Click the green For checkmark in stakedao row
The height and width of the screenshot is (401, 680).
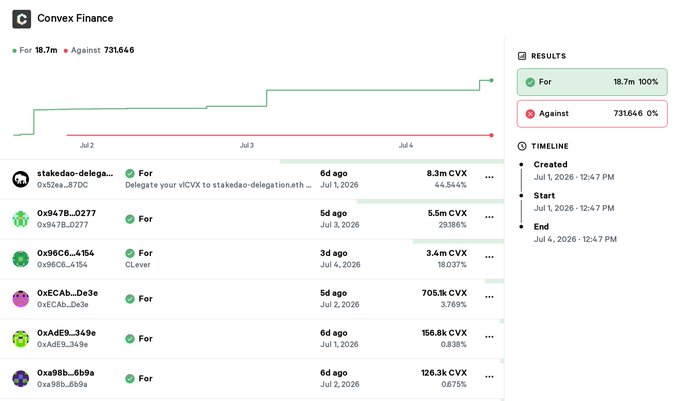[x=130, y=173]
